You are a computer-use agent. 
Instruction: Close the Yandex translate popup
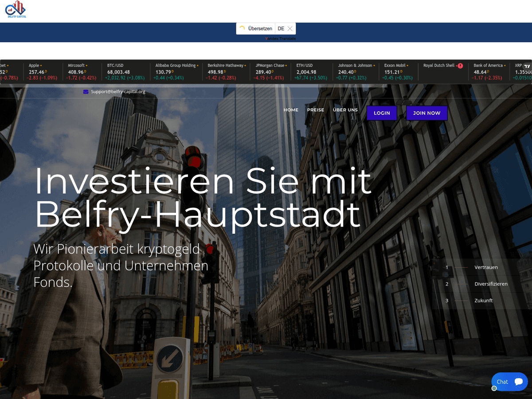pos(290,28)
